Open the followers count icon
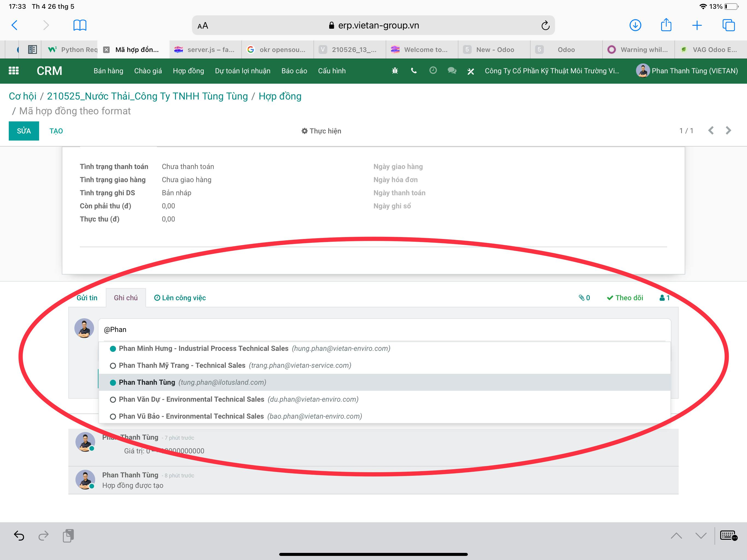This screenshot has width=747, height=560. click(664, 297)
